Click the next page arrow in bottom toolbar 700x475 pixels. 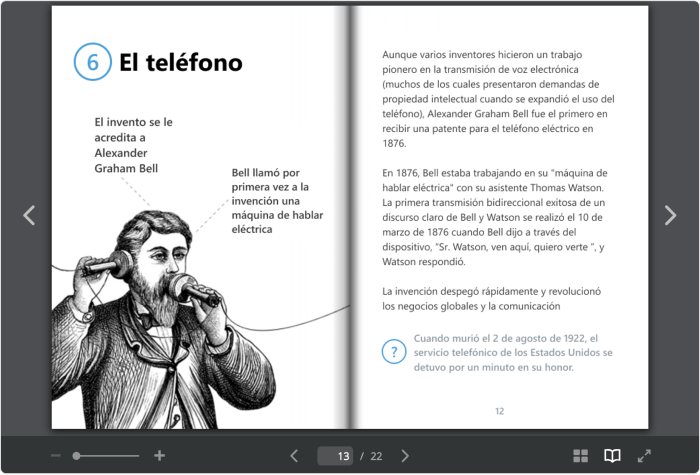(x=405, y=456)
